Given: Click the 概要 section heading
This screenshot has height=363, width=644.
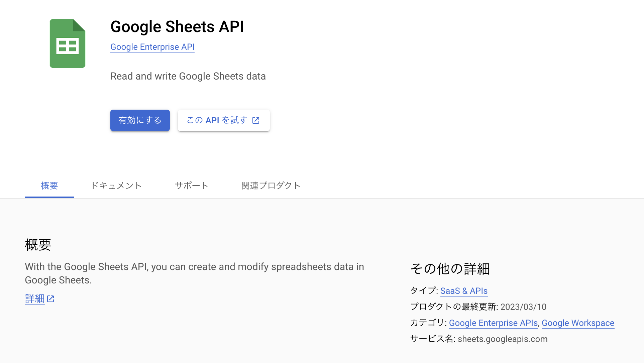Looking at the screenshot, I should pos(37,245).
